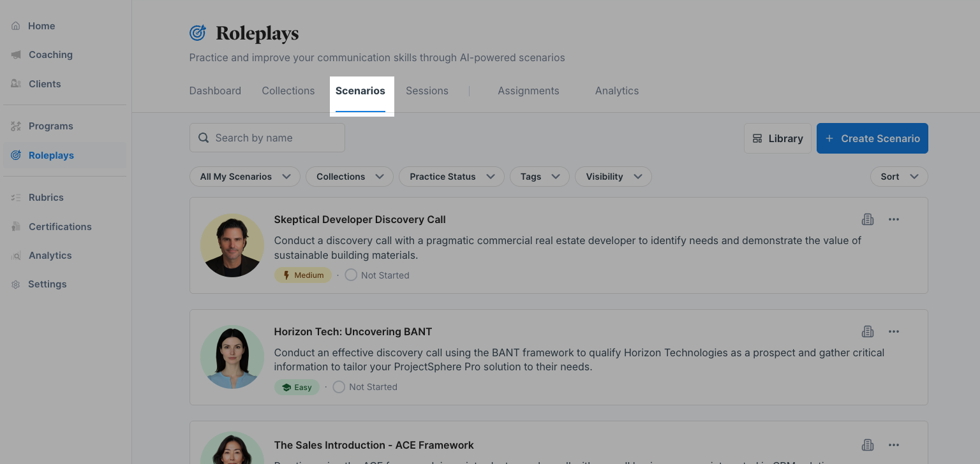
Task: Open The Sales Introduction - ACE Framework
Action: click(x=374, y=445)
